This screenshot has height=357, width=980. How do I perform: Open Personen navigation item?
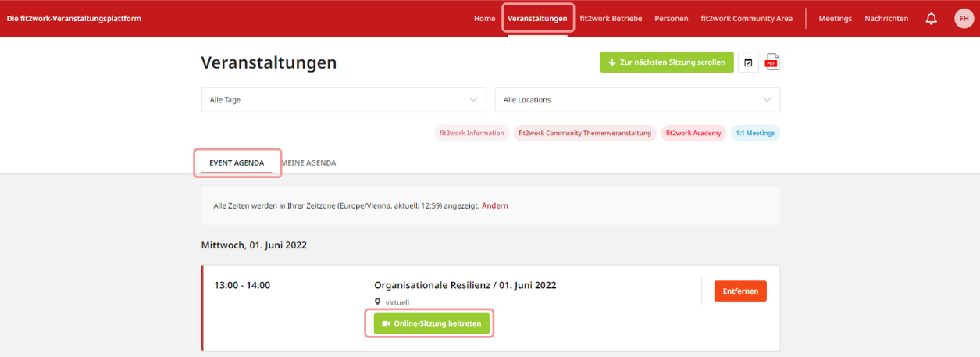(672, 19)
